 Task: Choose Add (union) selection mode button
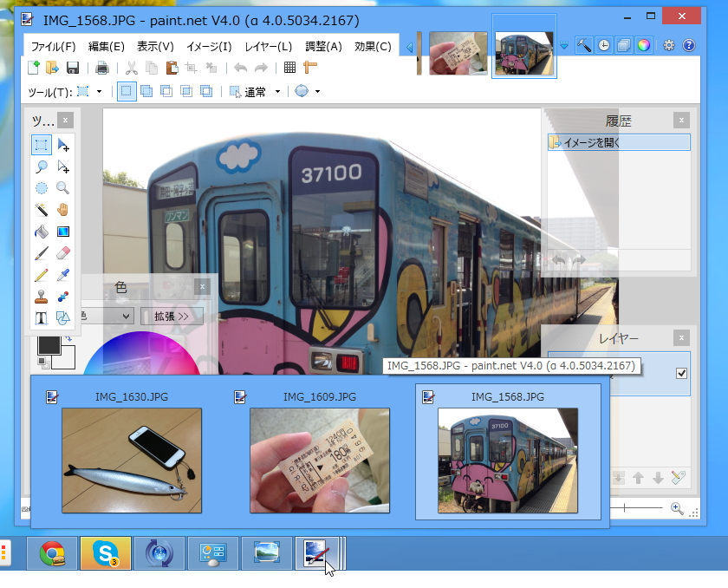(x=146, y=92)
